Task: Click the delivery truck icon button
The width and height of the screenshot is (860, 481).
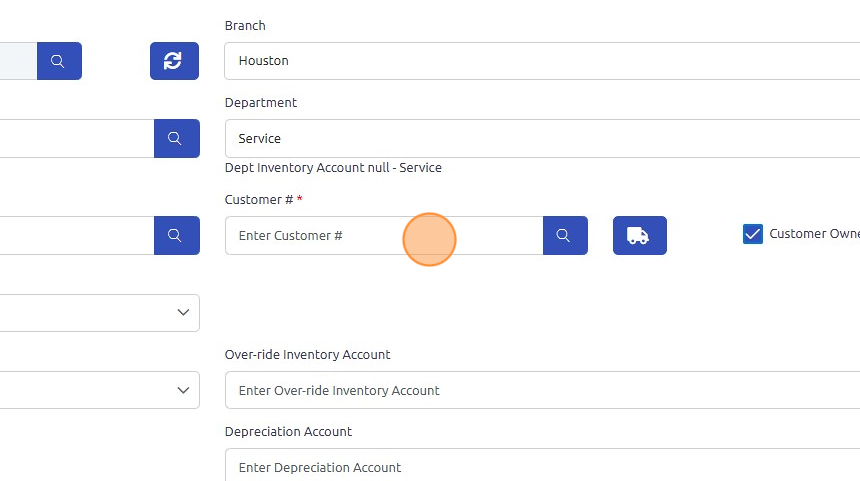Action: pyautogui.click(x=639, y=235)
